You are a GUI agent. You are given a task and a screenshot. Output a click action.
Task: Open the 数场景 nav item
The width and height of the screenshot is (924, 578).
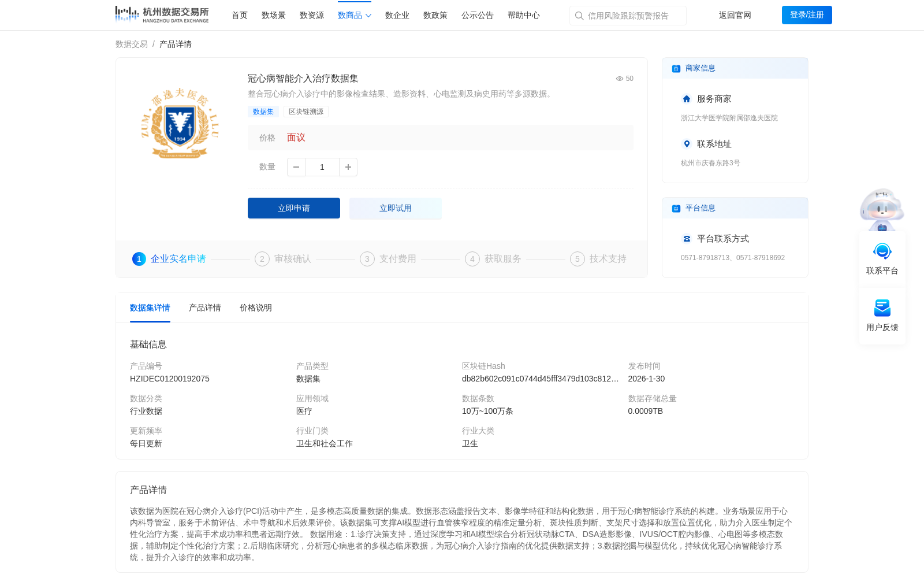click(x=274, y=16)
